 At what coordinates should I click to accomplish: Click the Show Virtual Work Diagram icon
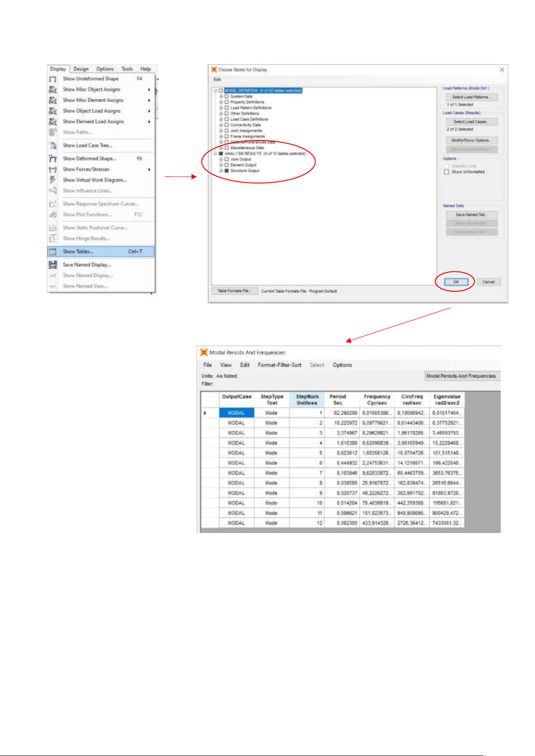53,180
